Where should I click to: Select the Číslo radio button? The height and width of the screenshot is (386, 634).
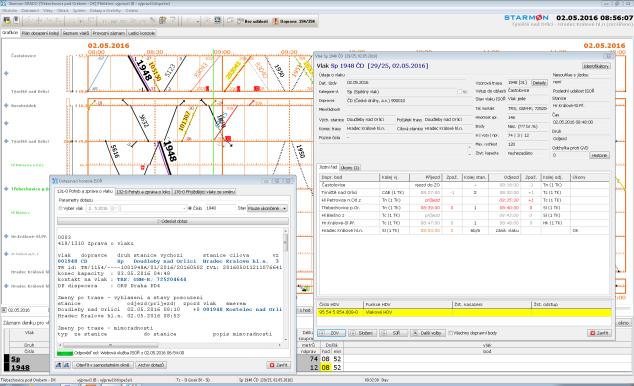[x=190, y=208]
